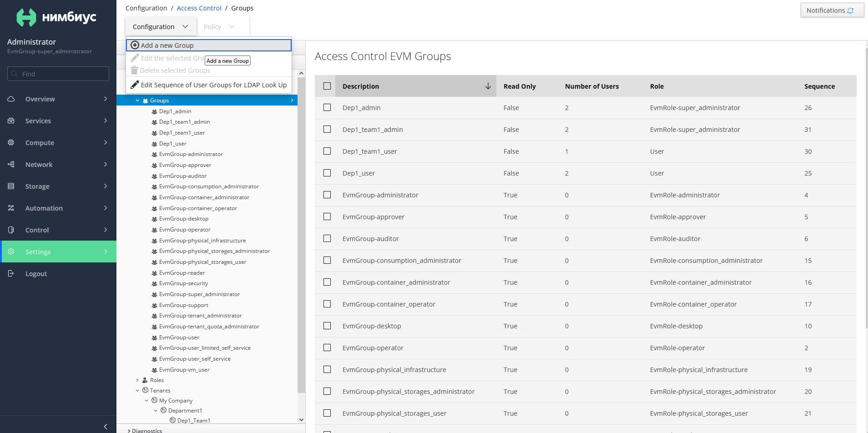Check the Dep1_admin row checkbox

[x=327, y=107]
